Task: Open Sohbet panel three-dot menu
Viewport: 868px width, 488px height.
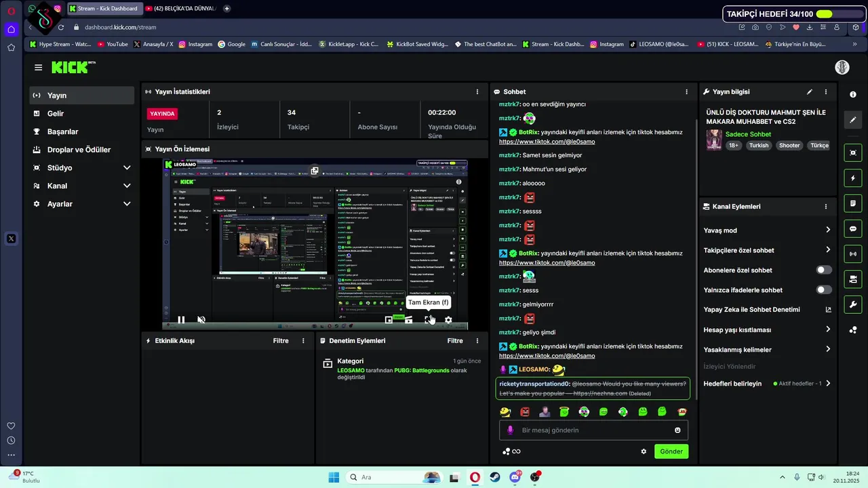Action: pyautogui.click(x=686, y=91)
